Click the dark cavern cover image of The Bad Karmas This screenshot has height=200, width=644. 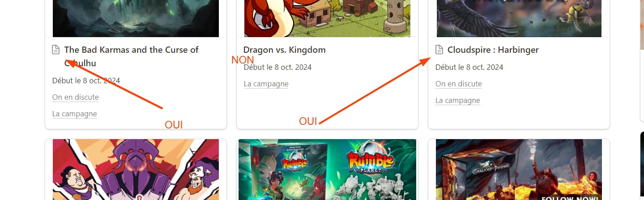[x=136, y=18]
